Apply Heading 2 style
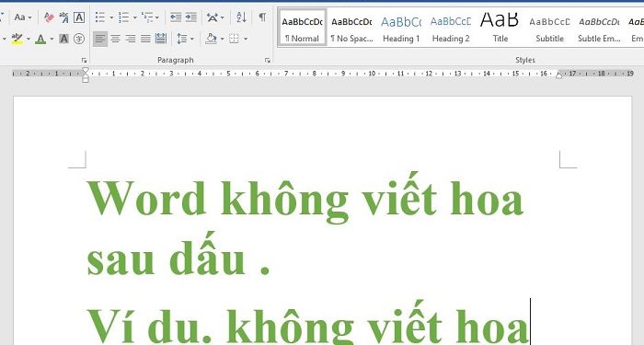The width and height of the screenshot is (644, 345). (x=451, y=29)
